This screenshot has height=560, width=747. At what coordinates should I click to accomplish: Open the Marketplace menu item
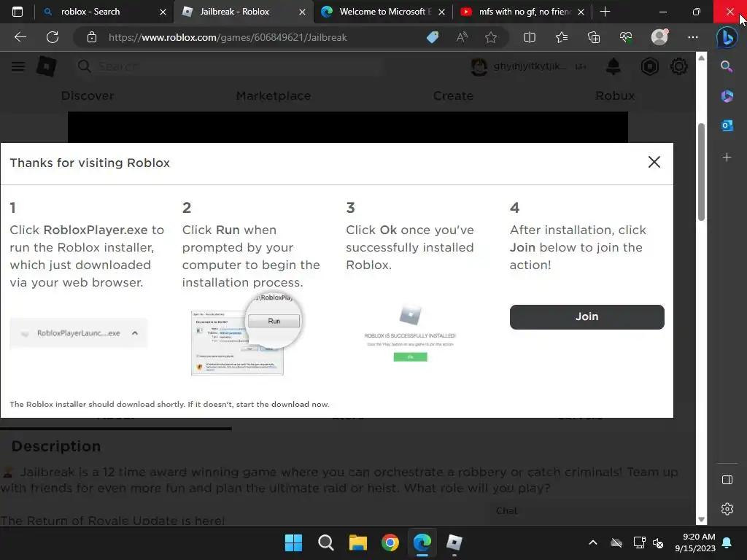[274, 96]
